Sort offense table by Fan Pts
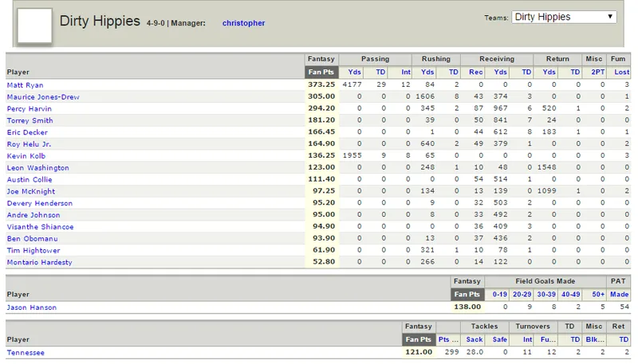638x364 pixels. pyautogui.click(x=321, y=72)
